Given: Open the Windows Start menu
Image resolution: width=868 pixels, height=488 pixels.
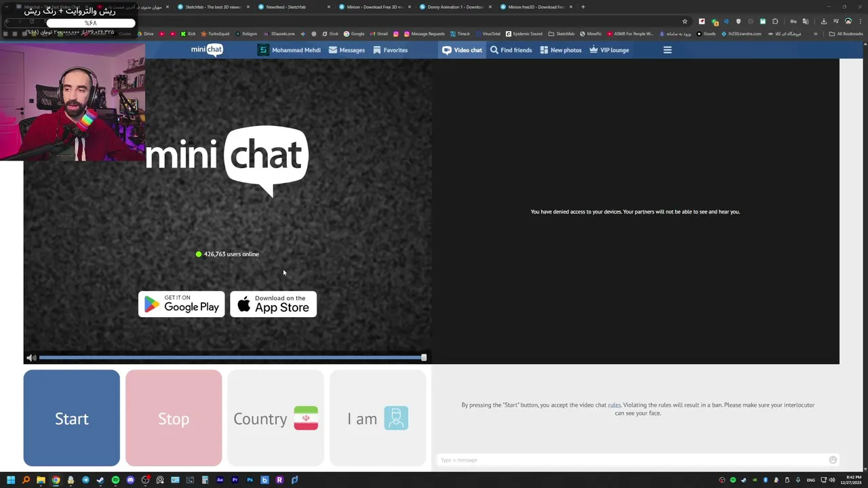Looking at the screenshot, I should click(x=11, y=480).
